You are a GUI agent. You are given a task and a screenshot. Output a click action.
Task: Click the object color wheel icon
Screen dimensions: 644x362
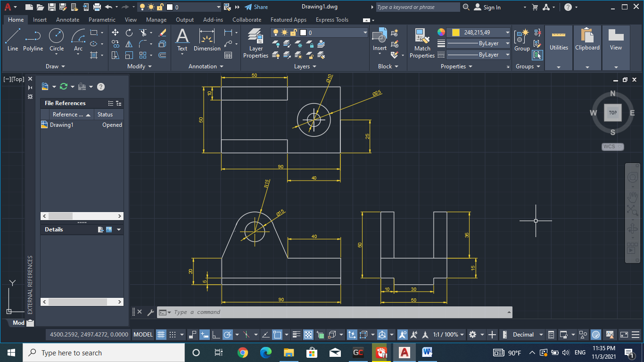tap(441, 33)
